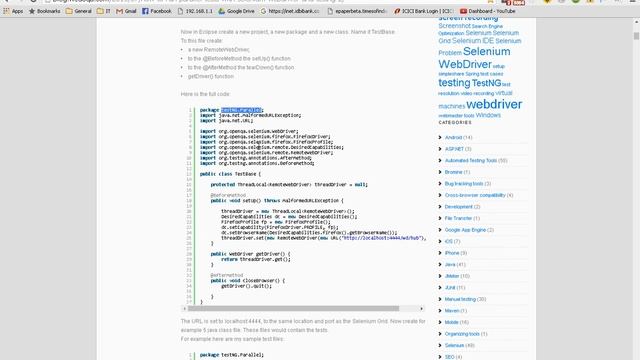Click arrow bullet beside Java category
This screenshot has height=360, width=640.
[x=440, y=264]
